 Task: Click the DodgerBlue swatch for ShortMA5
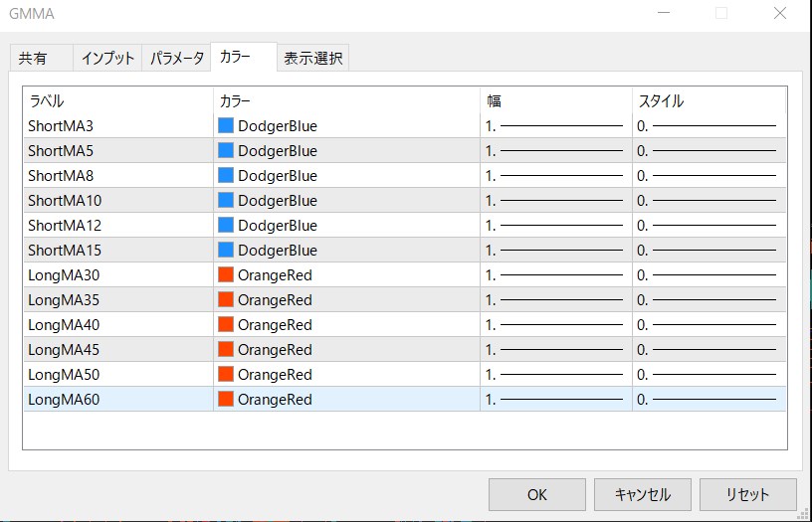(x=226, y=150)
